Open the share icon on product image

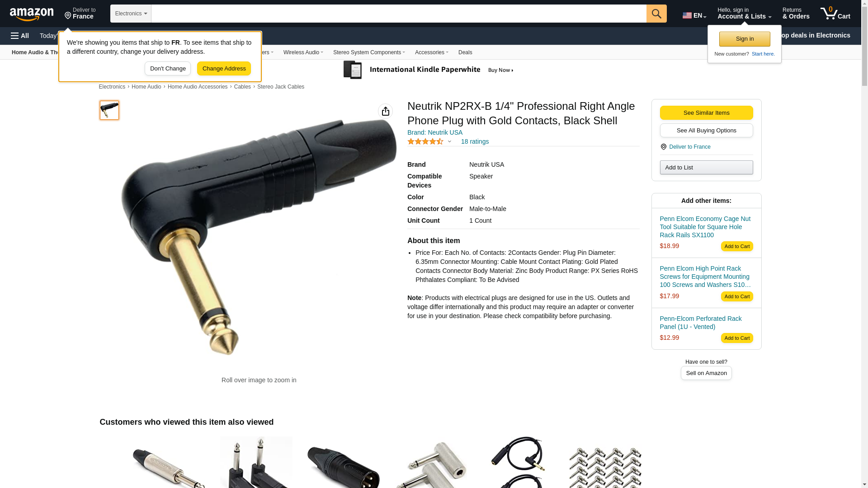tap(385, 111)
